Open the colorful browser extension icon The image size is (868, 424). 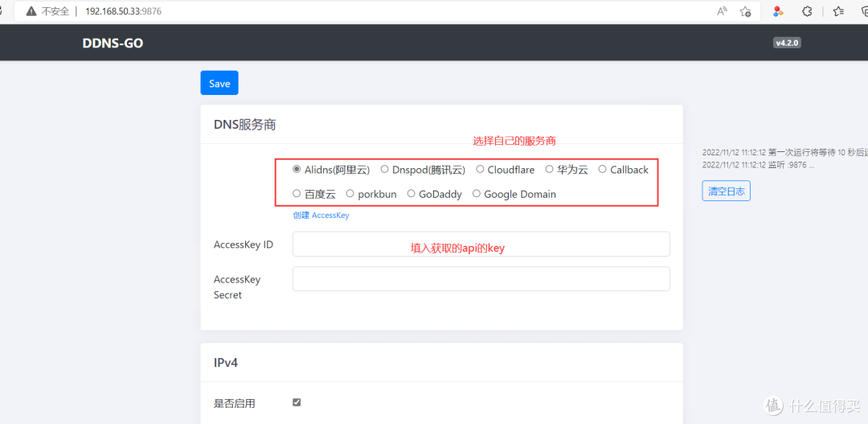tap(778, 11)
